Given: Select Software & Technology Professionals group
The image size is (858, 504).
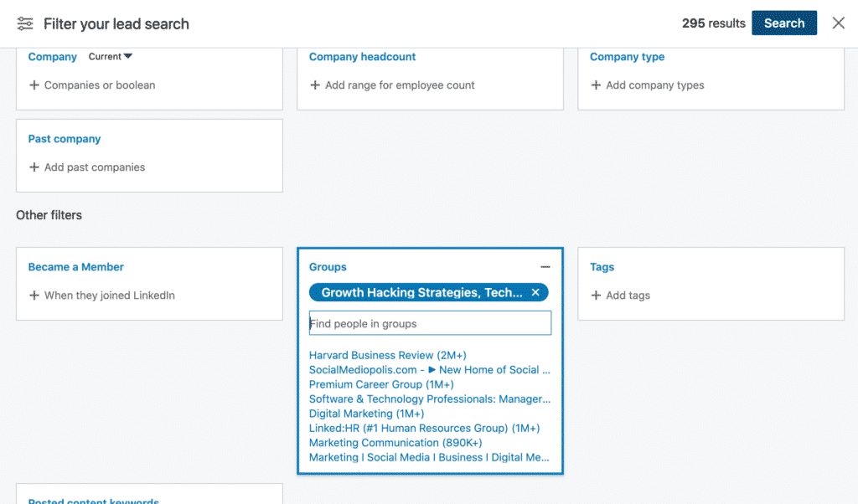Looking at the screenshot, I should point(430,399).
